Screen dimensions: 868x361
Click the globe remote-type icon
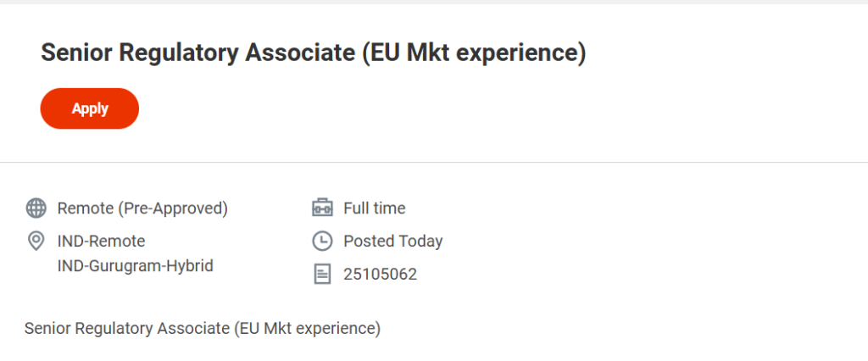(x=36, y=208)
